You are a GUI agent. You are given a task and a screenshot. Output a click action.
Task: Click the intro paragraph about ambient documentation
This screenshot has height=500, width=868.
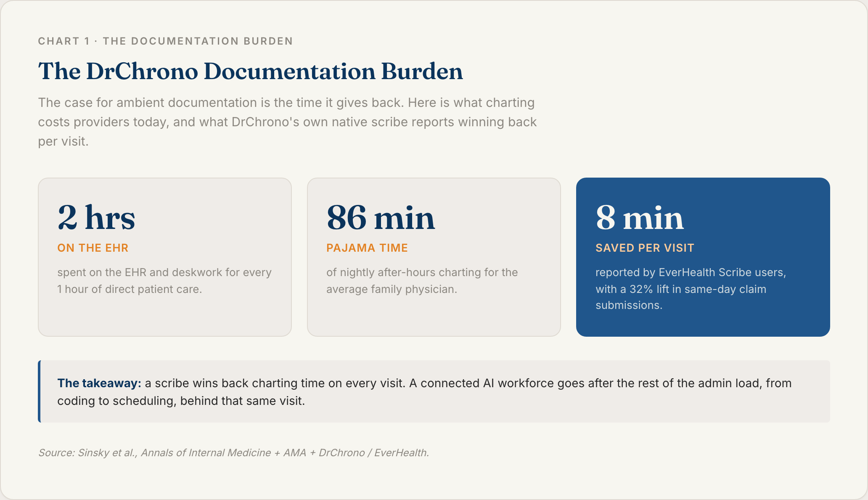[287, 122]
